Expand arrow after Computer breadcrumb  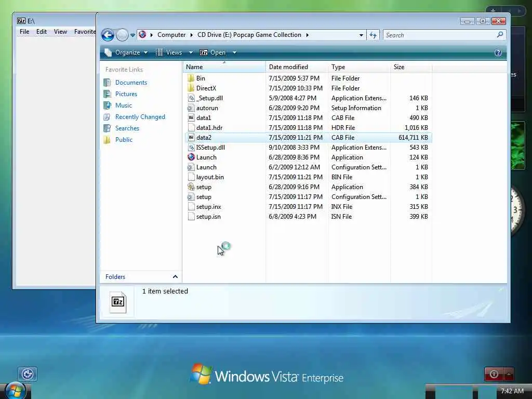[192, 35]
